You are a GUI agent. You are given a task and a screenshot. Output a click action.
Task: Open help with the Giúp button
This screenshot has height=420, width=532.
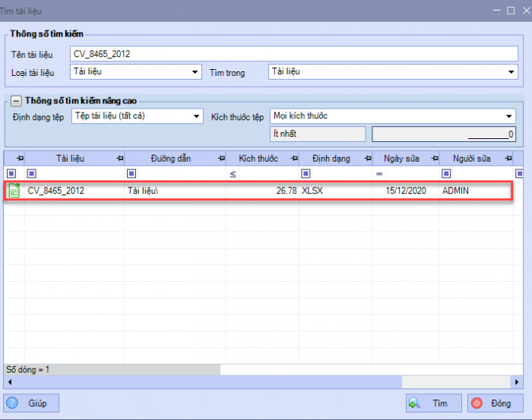pyautogui.click(x=31, y=403)
